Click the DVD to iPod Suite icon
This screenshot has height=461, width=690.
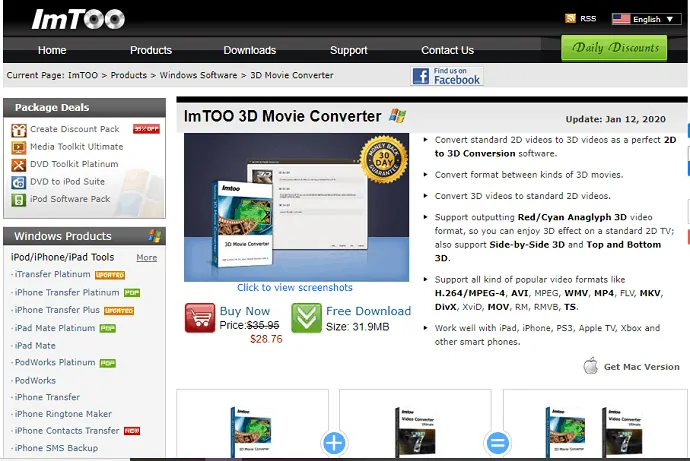[18, 182]
